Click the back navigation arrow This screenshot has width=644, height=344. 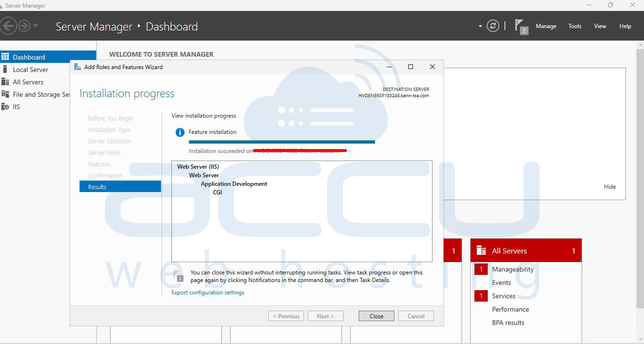(9, 26)
